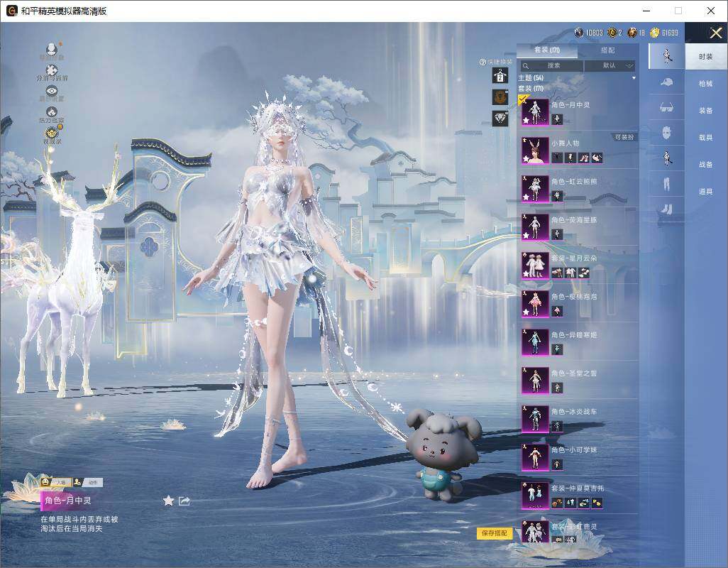Click the 10803 currency icon

coord(579,33)
